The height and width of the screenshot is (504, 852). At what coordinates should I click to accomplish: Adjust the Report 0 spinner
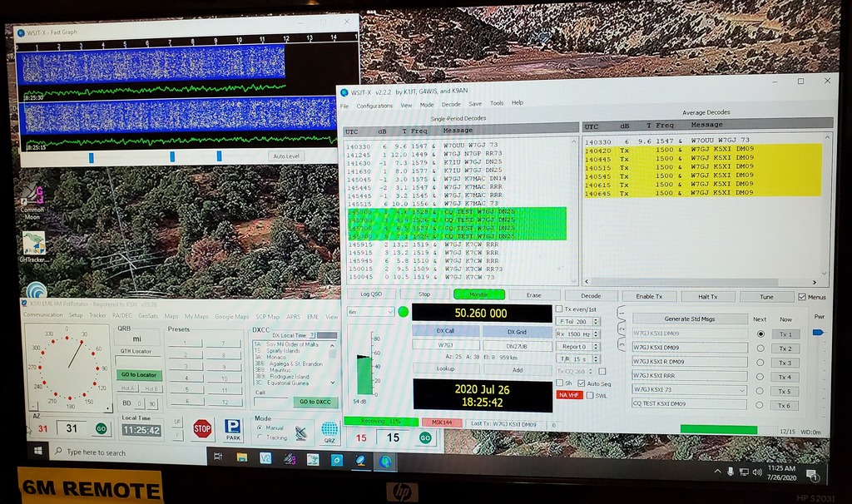pyautogui.click(x=597, y=347)
